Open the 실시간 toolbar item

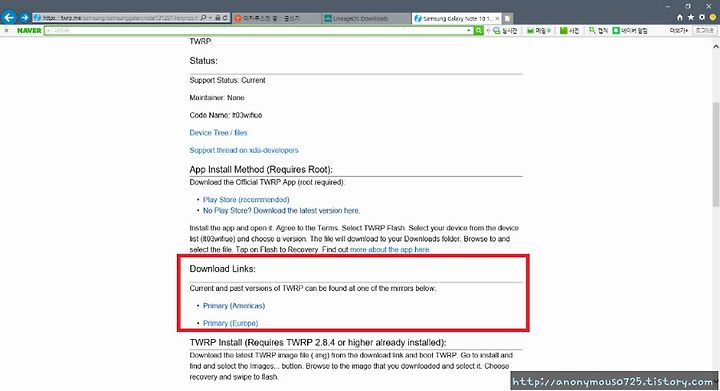coord(505,31)
